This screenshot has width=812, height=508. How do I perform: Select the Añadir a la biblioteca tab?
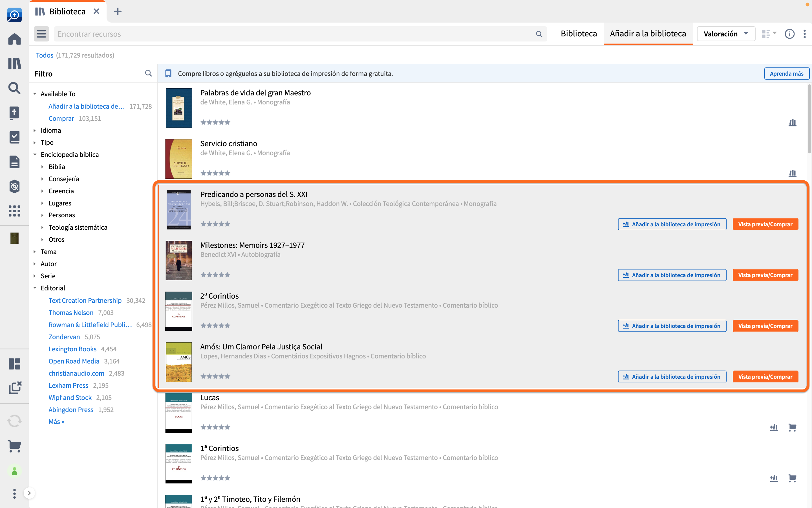(648, 34)
